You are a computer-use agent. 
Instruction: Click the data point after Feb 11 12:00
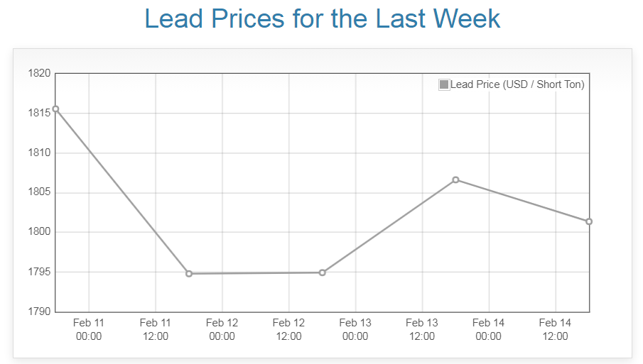189,273
